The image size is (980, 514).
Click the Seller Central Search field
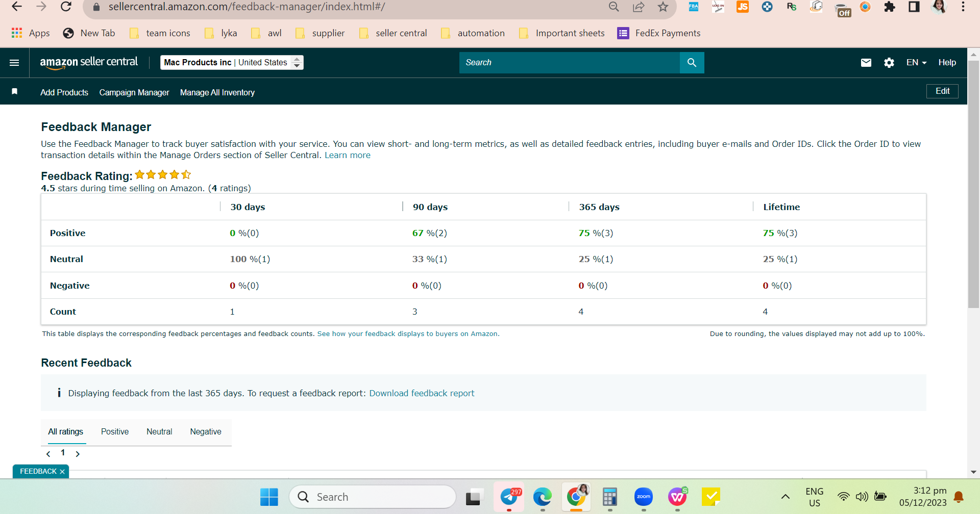point(570,63)
